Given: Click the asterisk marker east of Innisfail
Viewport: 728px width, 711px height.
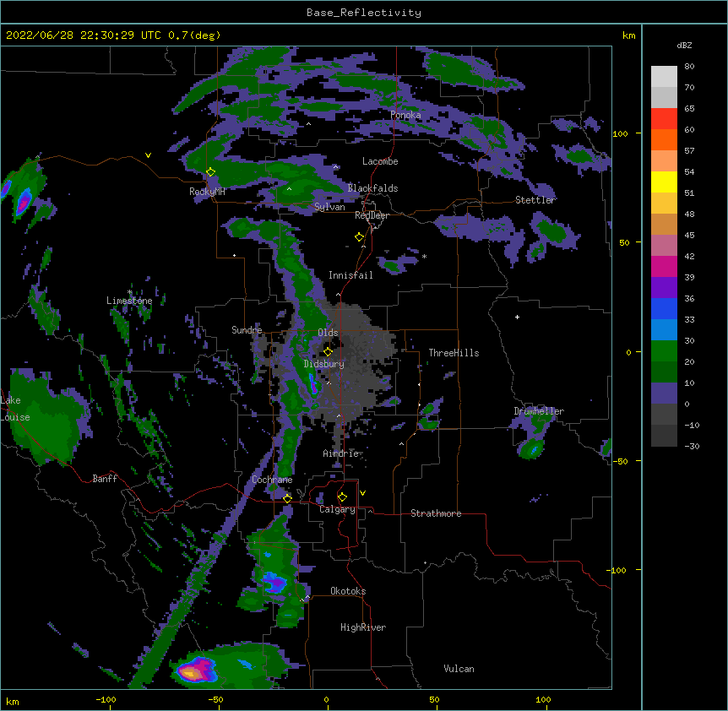Looking at the screenshot, I should (424, 257).
